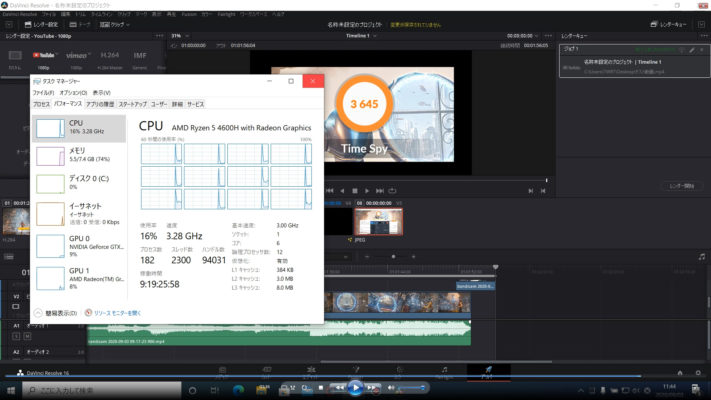The height and width of the screenshot is (400, 711).
Task: Play reverse in the viewer transport
Action: click(x=342, y=191)
